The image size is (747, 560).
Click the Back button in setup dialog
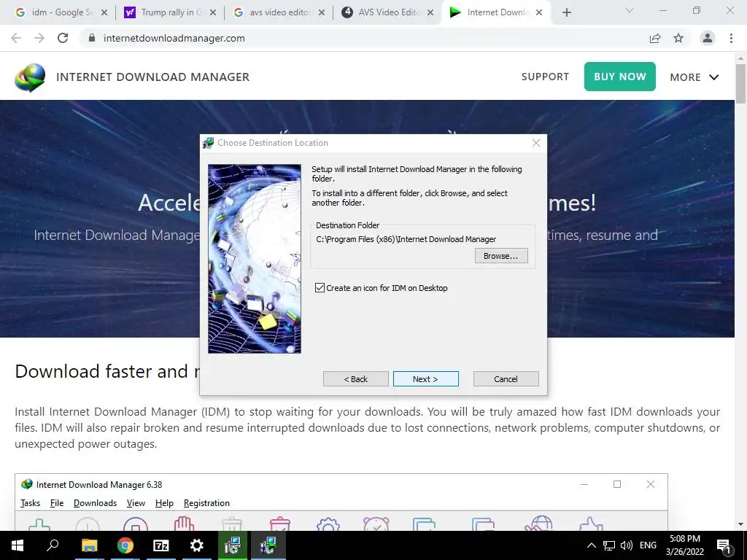[355, 379]
